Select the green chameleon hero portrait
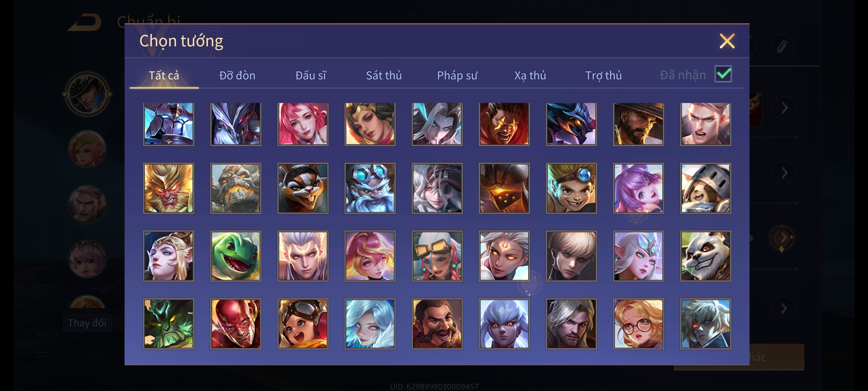 click(x=235, y=256)
